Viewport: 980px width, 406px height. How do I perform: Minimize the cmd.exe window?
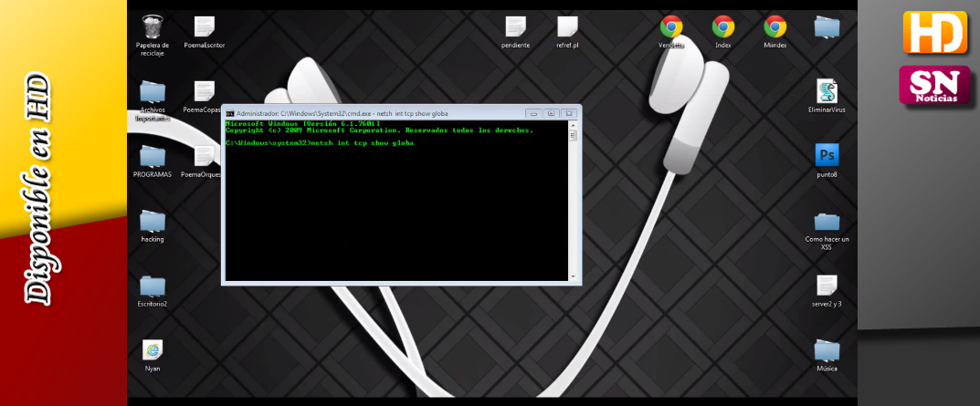[x=533, y=113]
